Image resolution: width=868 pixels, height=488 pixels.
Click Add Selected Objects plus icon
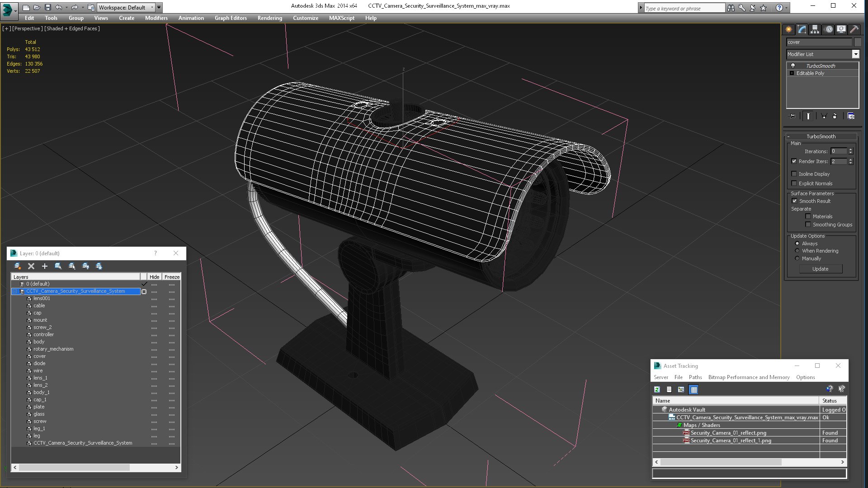[45, 266]
